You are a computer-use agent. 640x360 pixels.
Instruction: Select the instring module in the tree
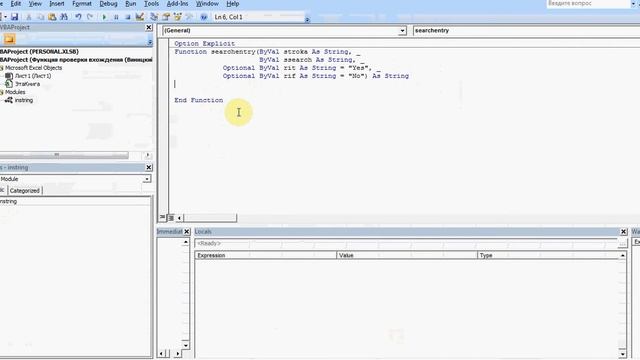pos(24,100)
